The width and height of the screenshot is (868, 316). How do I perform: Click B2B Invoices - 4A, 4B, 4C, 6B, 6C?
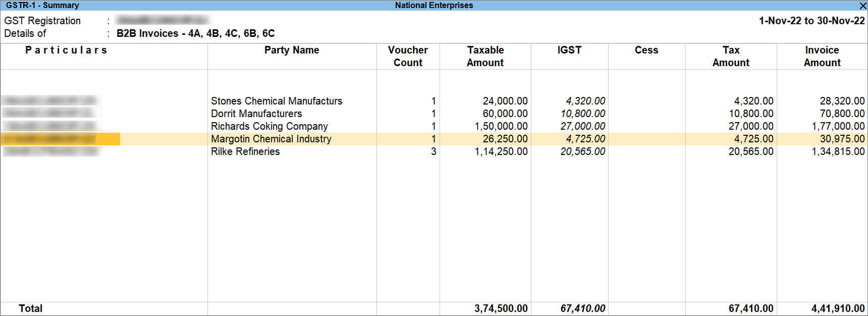(x=196, y=33)
